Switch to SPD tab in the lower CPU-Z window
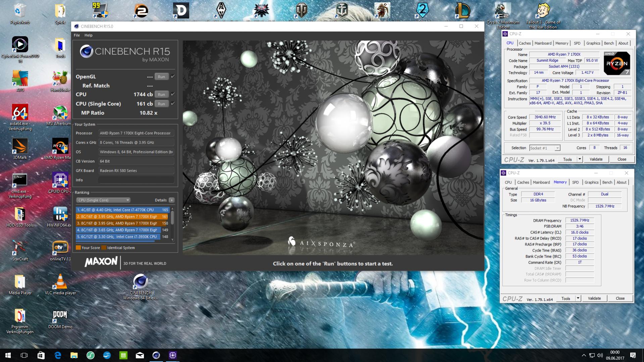Image resolution: width=644 pixels, height=362 pixels. click(576, 183)
